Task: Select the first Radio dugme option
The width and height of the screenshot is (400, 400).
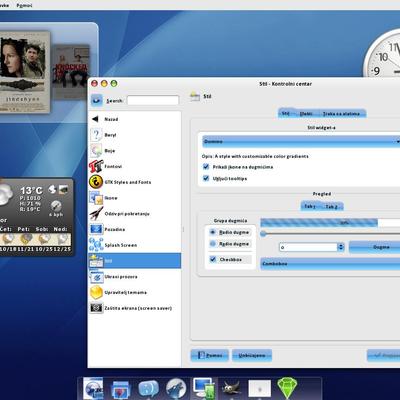Action: (x=213, y=232)
